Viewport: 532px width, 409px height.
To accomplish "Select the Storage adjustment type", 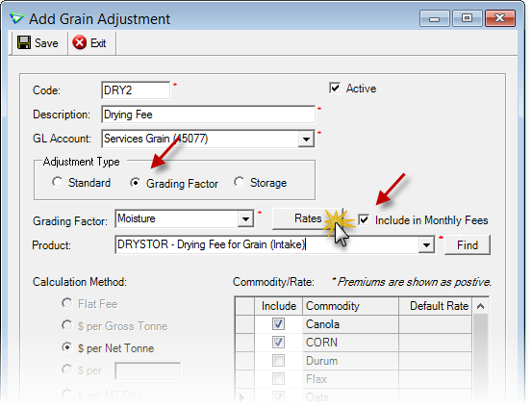I will click(239, 182).
